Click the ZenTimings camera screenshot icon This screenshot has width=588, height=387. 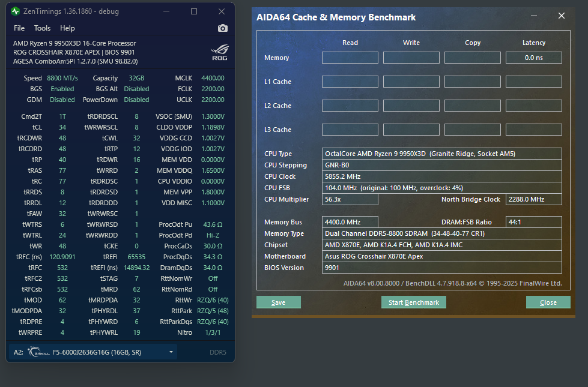coord(222,28)
